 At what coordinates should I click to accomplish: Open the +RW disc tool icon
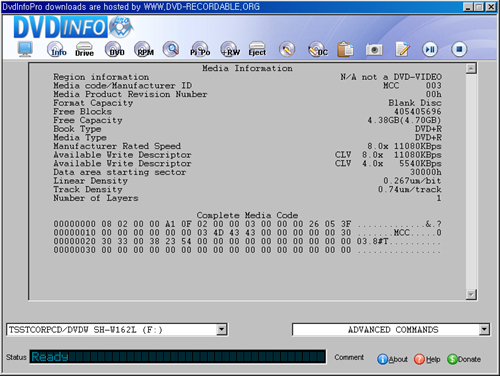pyautogui.click(x=230, y=49)
